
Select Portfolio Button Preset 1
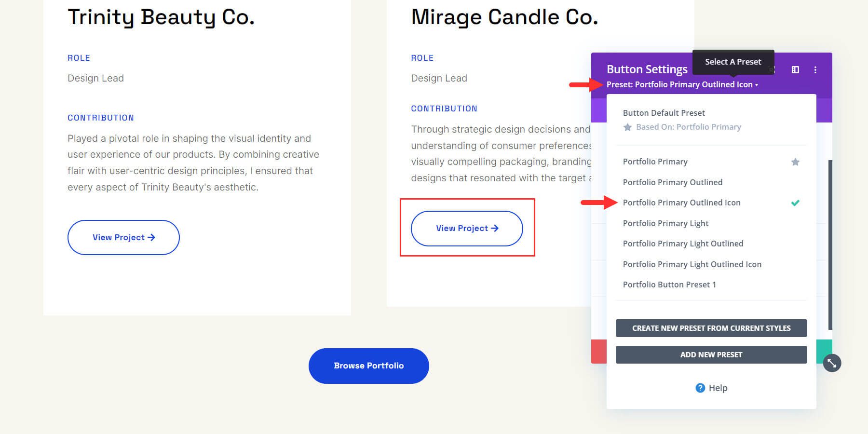(669, 285)
